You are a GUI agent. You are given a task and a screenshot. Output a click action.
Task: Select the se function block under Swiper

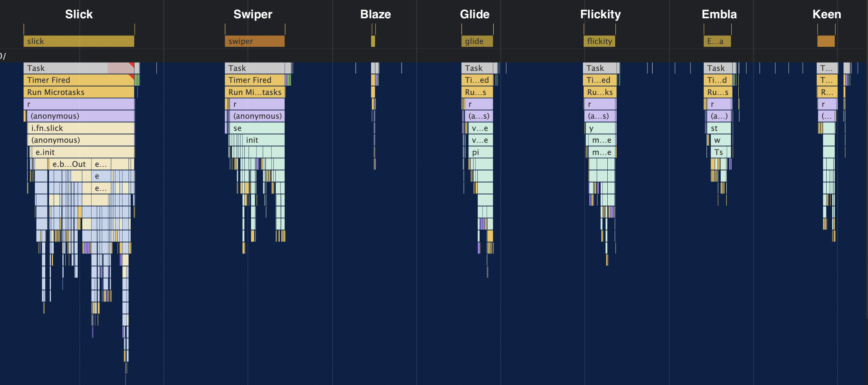coord(258,128)
